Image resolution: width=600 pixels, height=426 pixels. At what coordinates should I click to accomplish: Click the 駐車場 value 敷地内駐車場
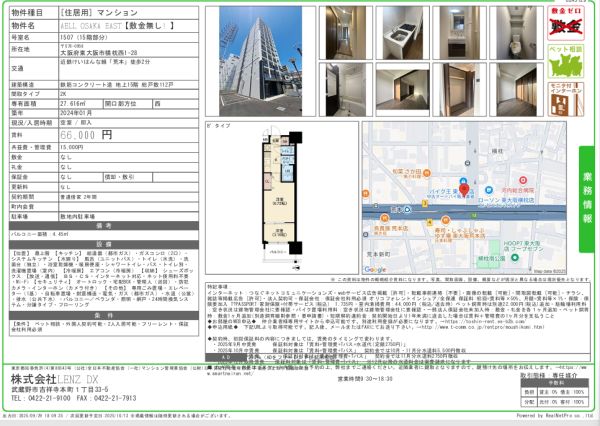click(78, 217)
